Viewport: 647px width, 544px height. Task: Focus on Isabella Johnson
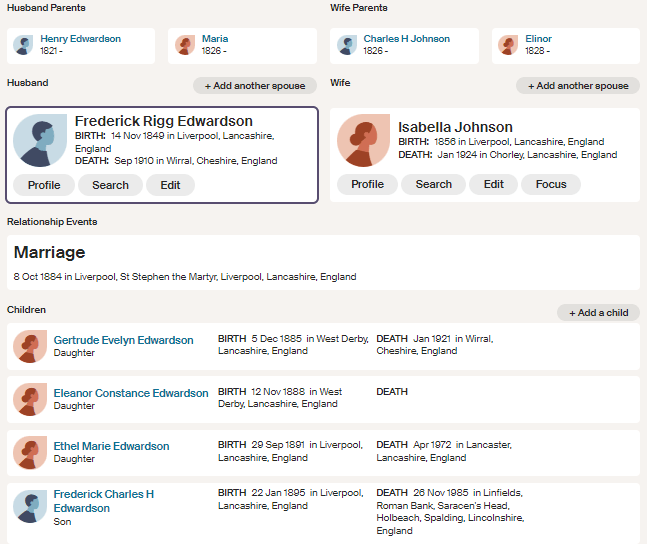[551, 184]
